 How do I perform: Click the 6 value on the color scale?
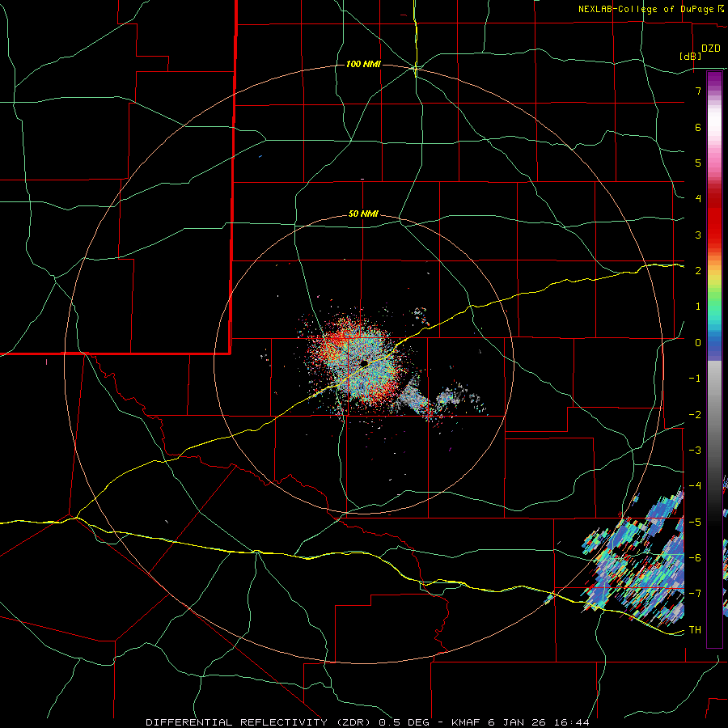coord(698,127)
